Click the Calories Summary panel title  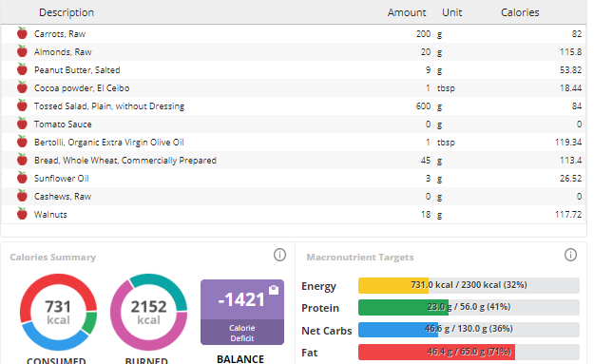tap(53, 258)
